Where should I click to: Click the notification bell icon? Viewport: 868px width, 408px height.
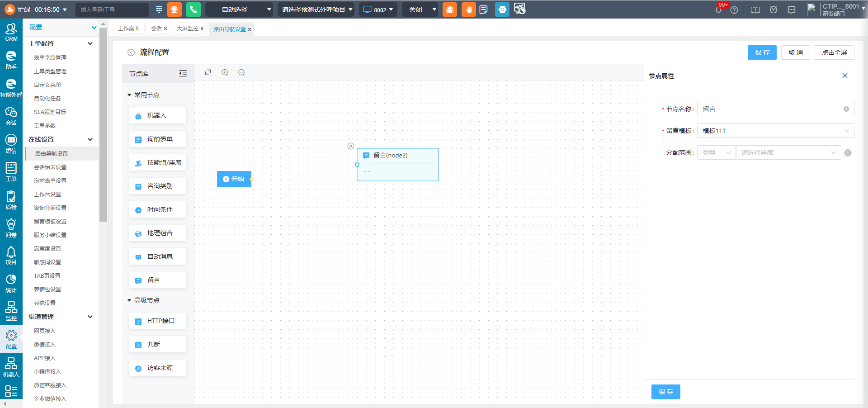[x=718, y=9]
